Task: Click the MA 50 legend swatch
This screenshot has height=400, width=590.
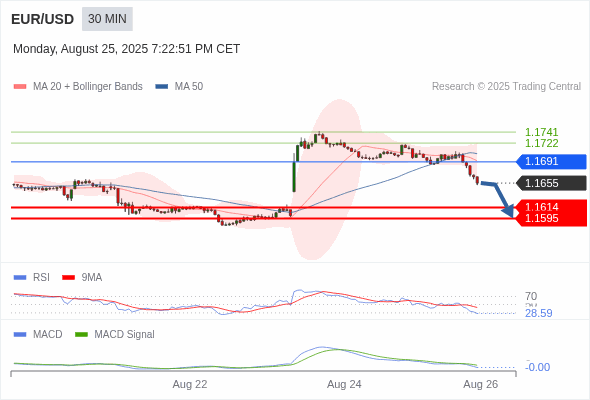Action: [162, 87]
